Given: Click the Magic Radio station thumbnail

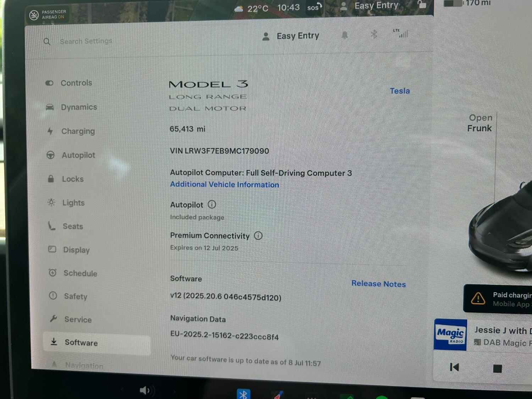Looking at the screenshot, I should coord(450,335).
